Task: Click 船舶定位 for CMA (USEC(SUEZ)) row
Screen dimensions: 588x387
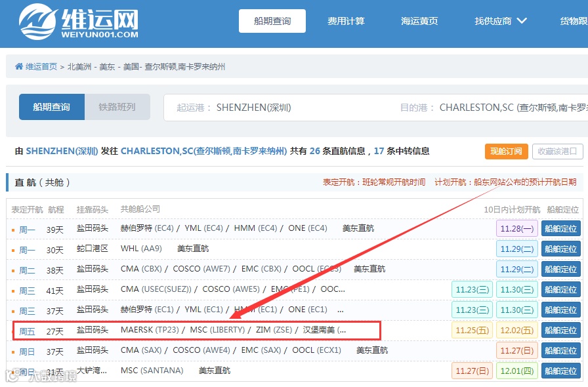Action: (561, 289)
